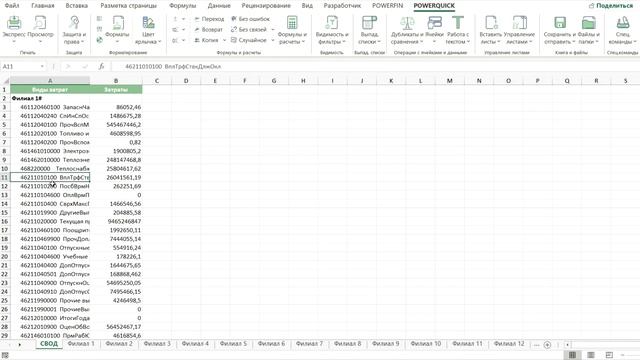Switch to the Главная ribbon tab

42,6
